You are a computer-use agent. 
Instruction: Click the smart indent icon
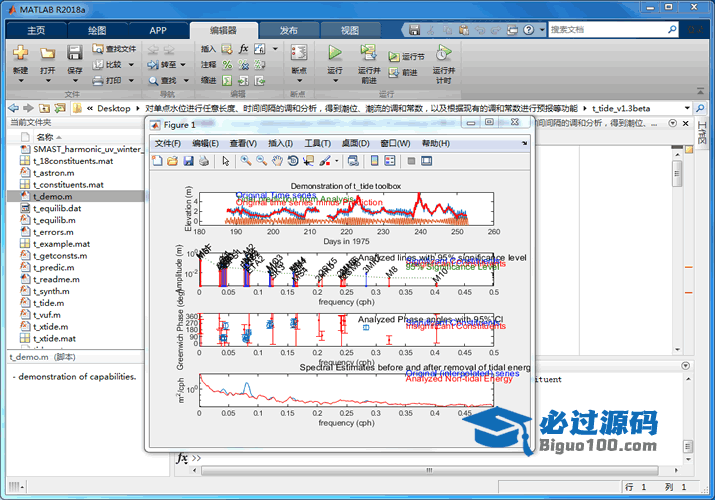tap(227, 81)
